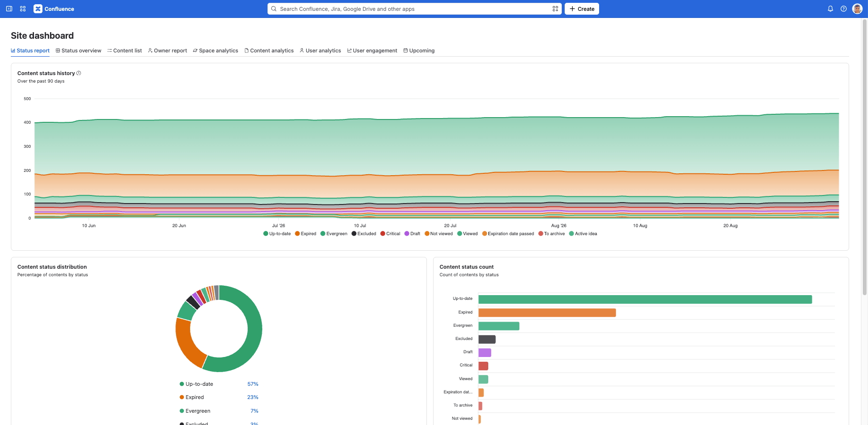Toggle Not viewed series in legend
The height and width of the screenshot is (425, 868).
(439, 234)
